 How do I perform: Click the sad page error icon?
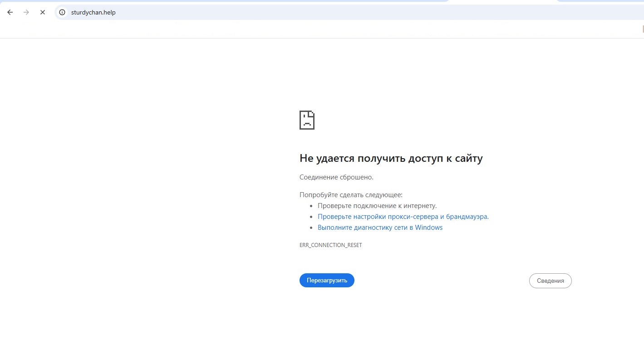pyautogui.click(x=307, y=120)
